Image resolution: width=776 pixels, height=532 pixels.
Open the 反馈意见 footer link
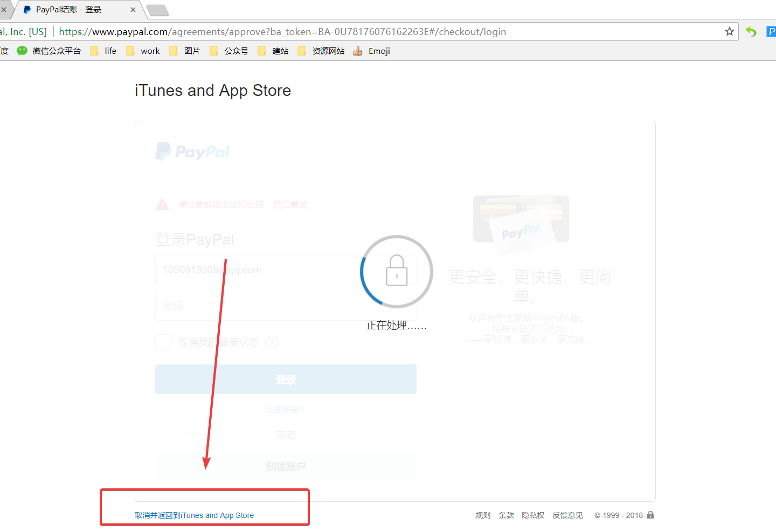point(567,515)
